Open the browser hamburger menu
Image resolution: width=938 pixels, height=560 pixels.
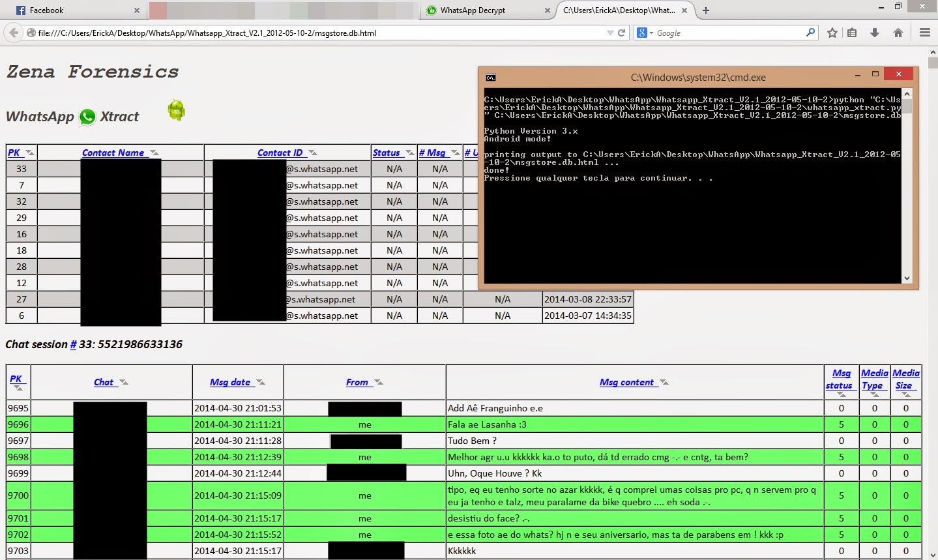click(x=924, y=33)
